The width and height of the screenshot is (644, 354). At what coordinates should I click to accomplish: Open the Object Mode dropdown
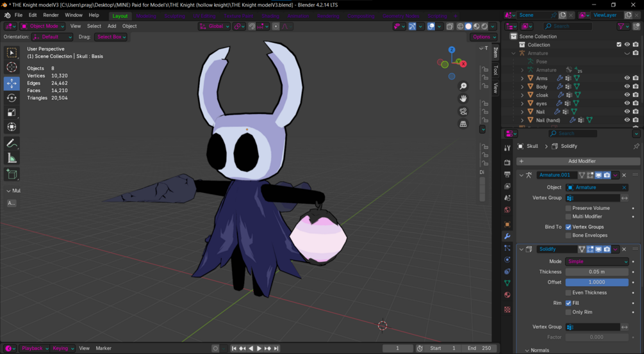click(42, 26)
